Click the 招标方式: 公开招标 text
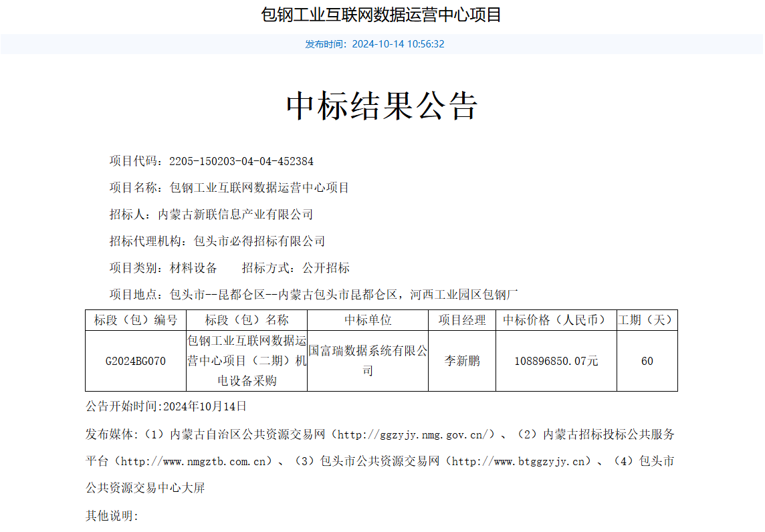This screenshot has width=765, height=532. [x=296, y=268]
